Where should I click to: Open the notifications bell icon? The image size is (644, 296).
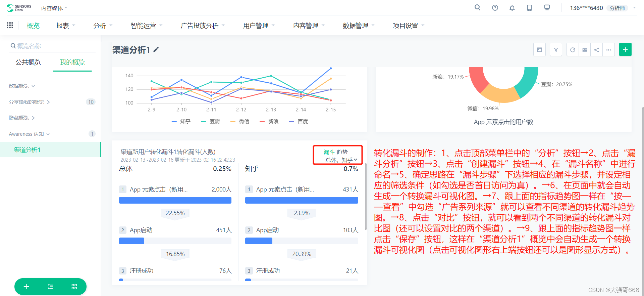tap(512, 8)
